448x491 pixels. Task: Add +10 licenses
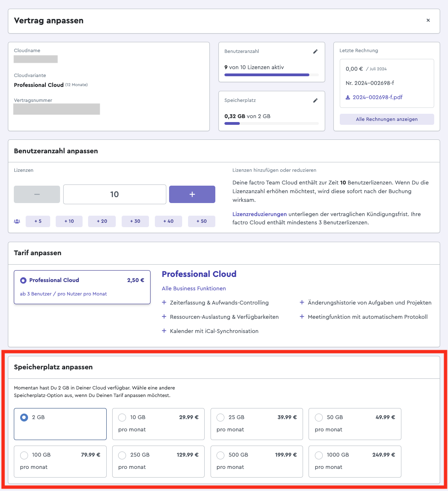click(69, 221)
